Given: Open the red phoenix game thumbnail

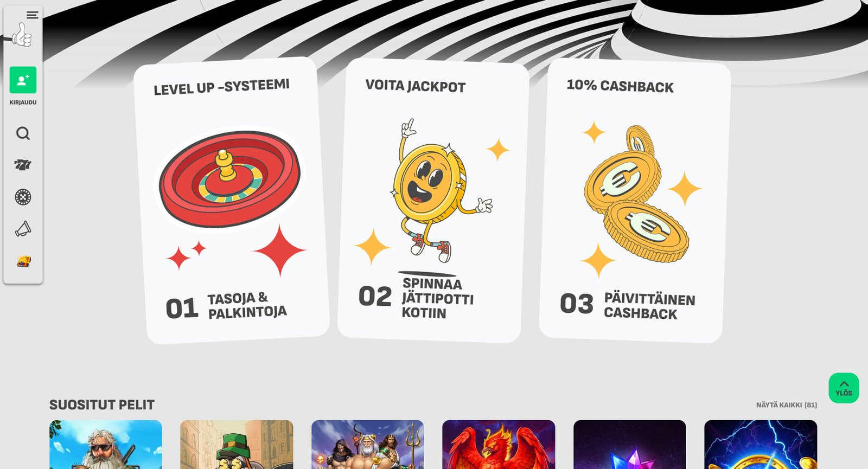Looking at the screenshot, I should pyautogui.click(x=499, y=445).
